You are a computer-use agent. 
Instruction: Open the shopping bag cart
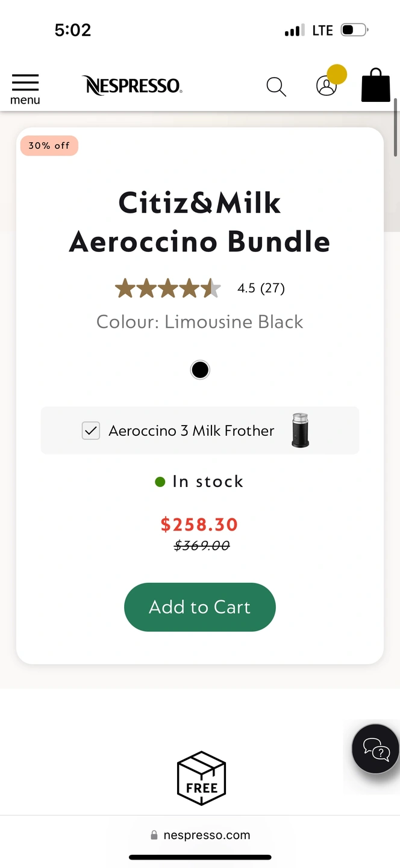pyautogui.click(x=376, y=86)
